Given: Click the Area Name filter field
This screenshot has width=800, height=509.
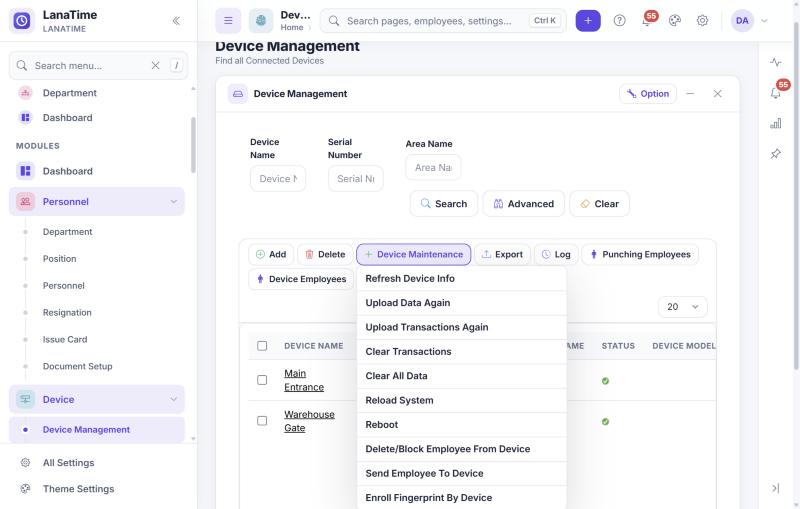Looking at the screenshot, I should 433,167.
